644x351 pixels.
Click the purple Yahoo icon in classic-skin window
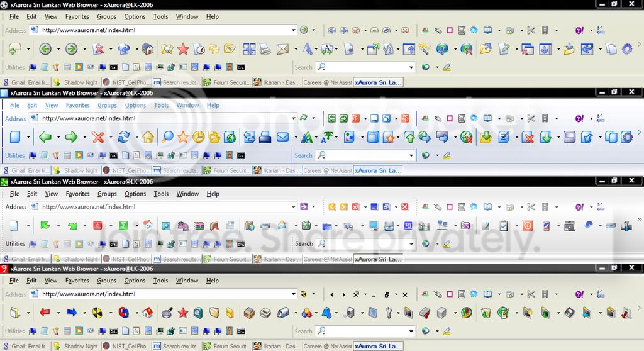[x=579, y=30]
